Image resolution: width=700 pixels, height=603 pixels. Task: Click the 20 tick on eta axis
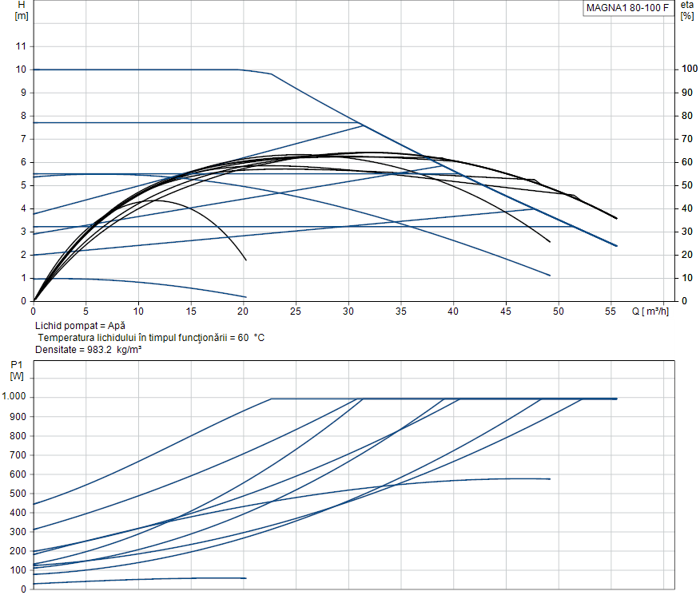(686, 255)
